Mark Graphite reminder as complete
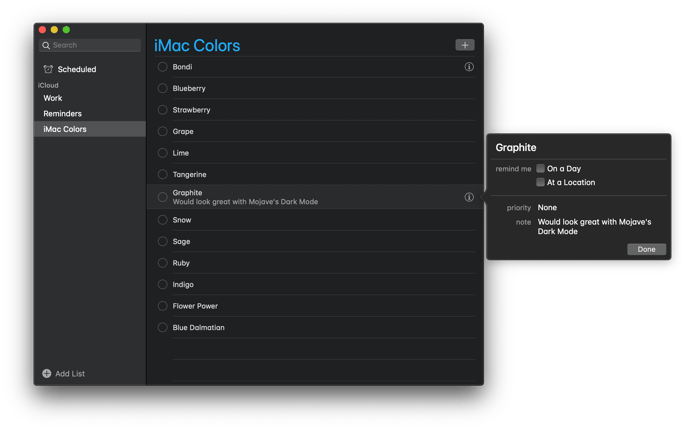The image size is (693, 430). [163, 197]
